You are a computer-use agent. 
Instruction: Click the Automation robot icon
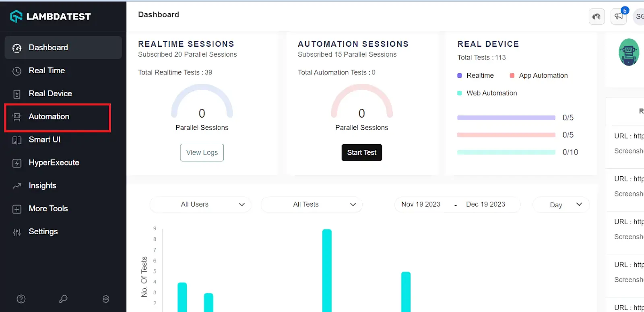tap(17, 117)
